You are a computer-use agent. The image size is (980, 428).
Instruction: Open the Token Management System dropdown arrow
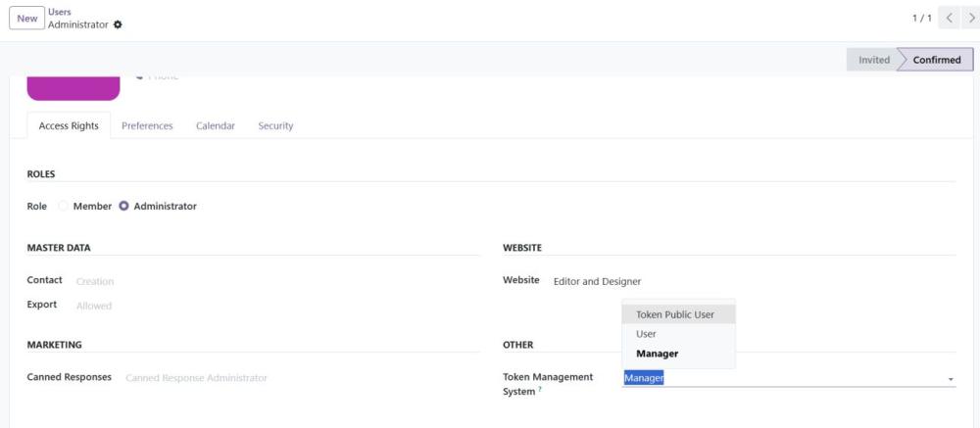950,379
